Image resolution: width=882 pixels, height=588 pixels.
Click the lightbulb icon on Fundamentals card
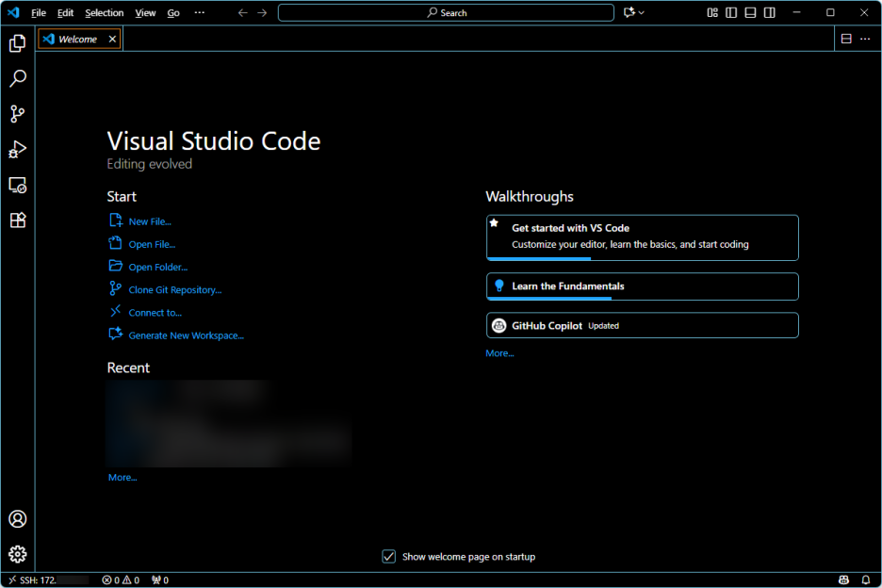pos(498,286)
